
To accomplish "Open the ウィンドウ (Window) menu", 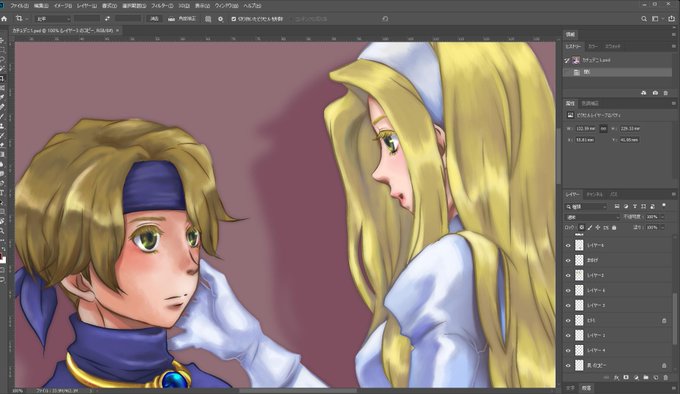I will click(x=226, y=6).
